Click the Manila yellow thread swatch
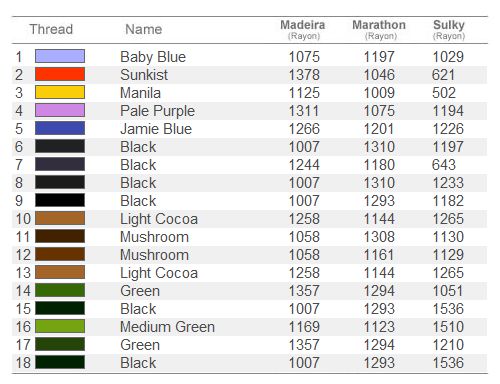Screen dimensions: 500x384 [60, 92]
